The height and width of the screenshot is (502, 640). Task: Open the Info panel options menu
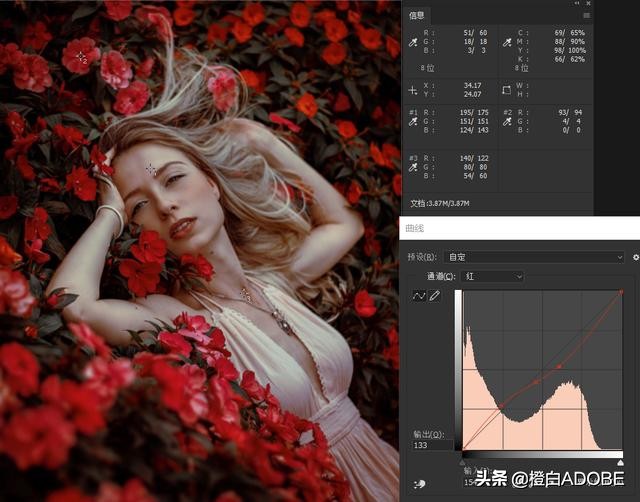[587, 16]
